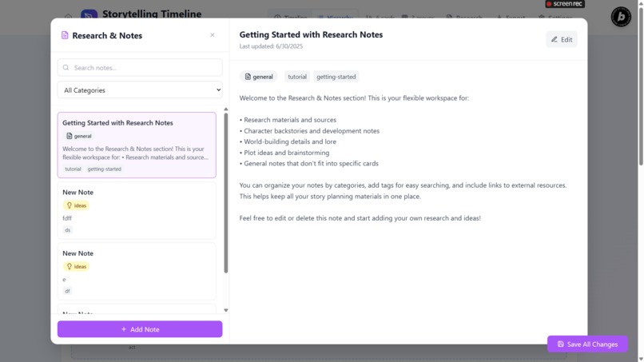Close the Research & Notes panel
644x362 pixels.
213,35
